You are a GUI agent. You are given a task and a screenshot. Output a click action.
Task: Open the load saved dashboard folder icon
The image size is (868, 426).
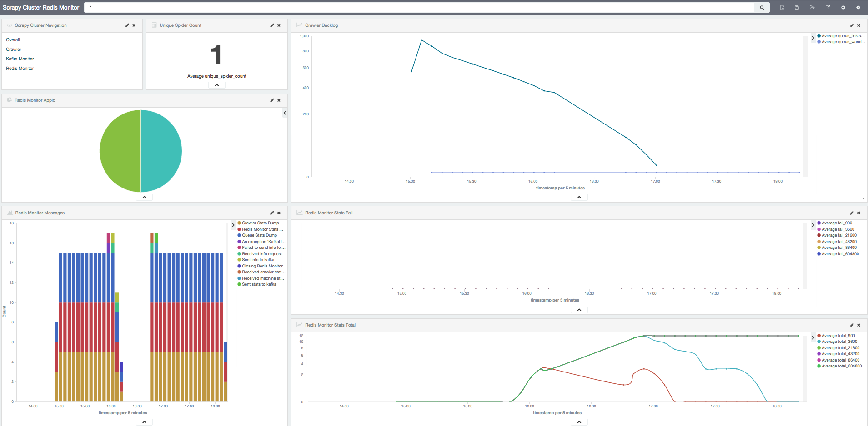coord(812,8)
